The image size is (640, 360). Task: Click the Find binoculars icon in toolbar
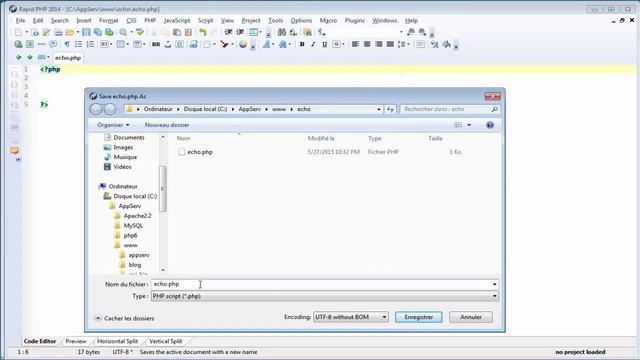(282, 32)
